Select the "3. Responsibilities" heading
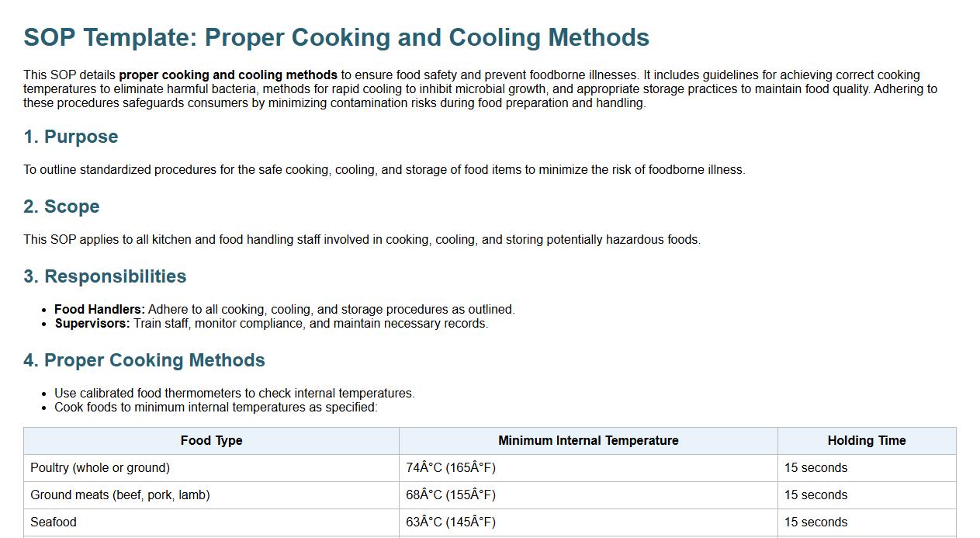This screenshot has height=538, width=980. [105, 276]
